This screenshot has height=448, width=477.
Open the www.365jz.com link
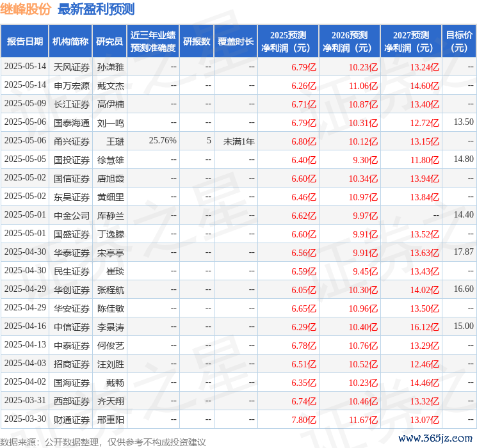point(435,438)
